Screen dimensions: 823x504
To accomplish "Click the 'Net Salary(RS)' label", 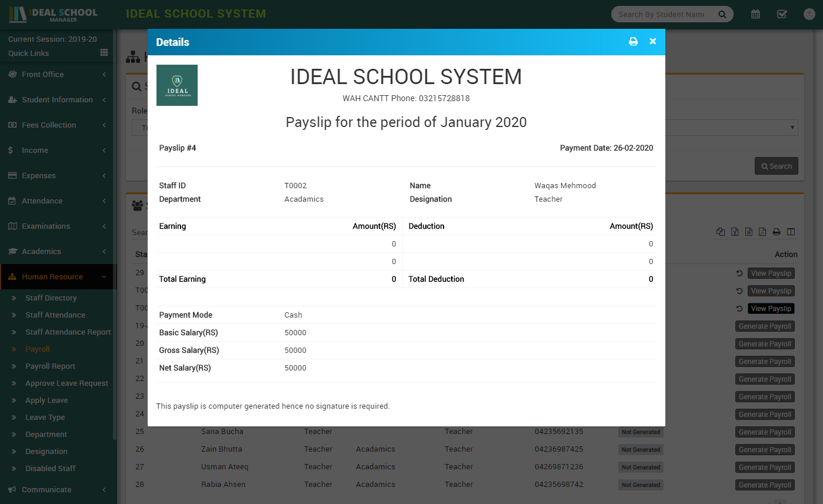I will [185, 368].
